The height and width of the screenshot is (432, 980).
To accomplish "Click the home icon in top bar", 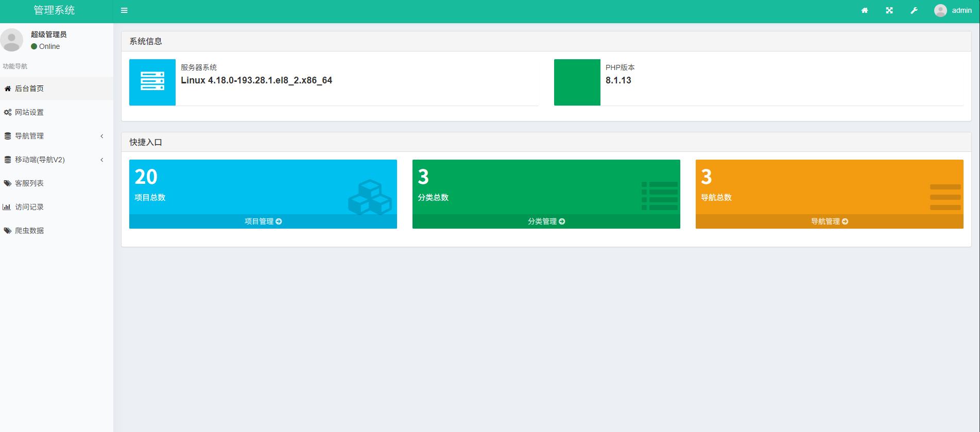I will [865, 10].
